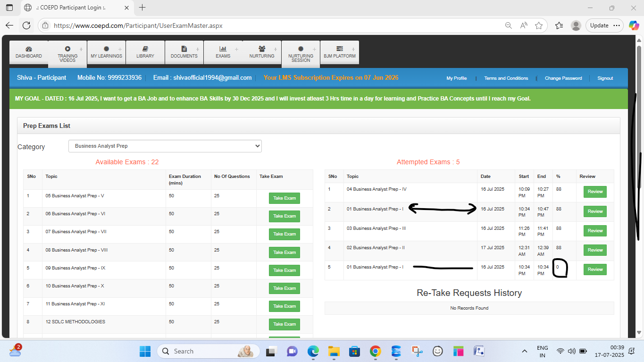
Task: Open the Exams chart icon
Action: [223, 49]
